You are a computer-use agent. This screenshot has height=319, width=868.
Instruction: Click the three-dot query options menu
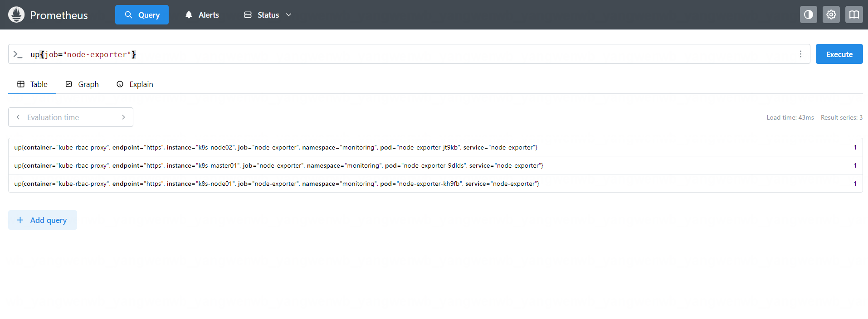tap(800, 54)
